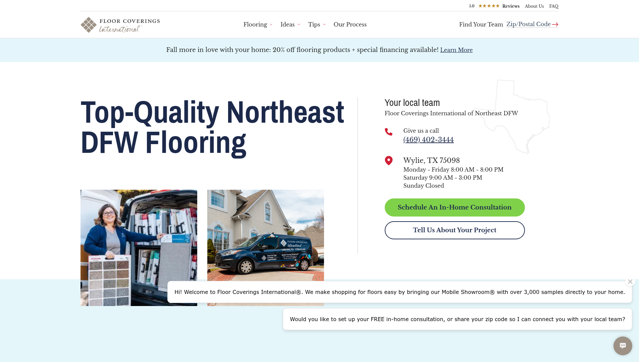Click the red phone icon next to Give us a call
Viewport: 644px width, 362px height.
pos(389,132)
